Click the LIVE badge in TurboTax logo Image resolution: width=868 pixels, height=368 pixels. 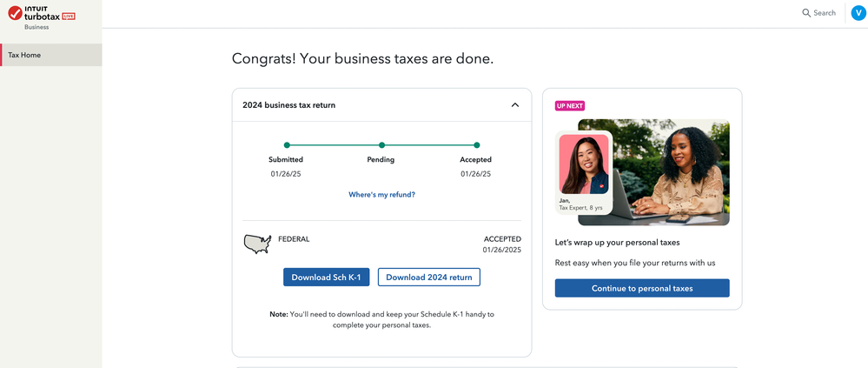click(x=69, y=17)
